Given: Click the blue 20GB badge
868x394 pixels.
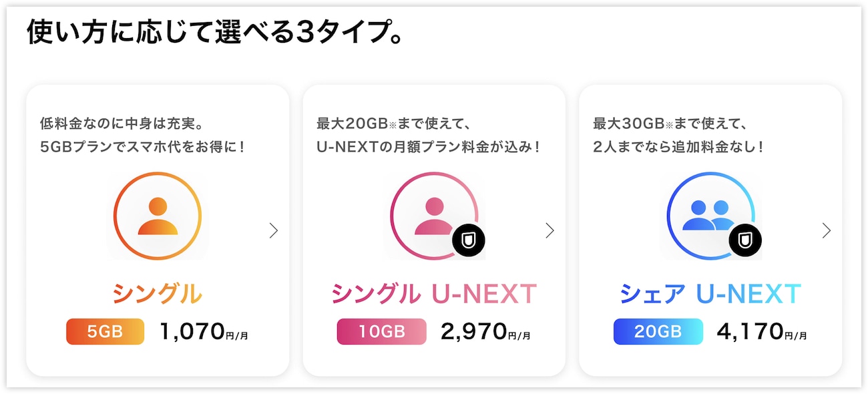Looking at the screenshot, I should click(658, 331).
